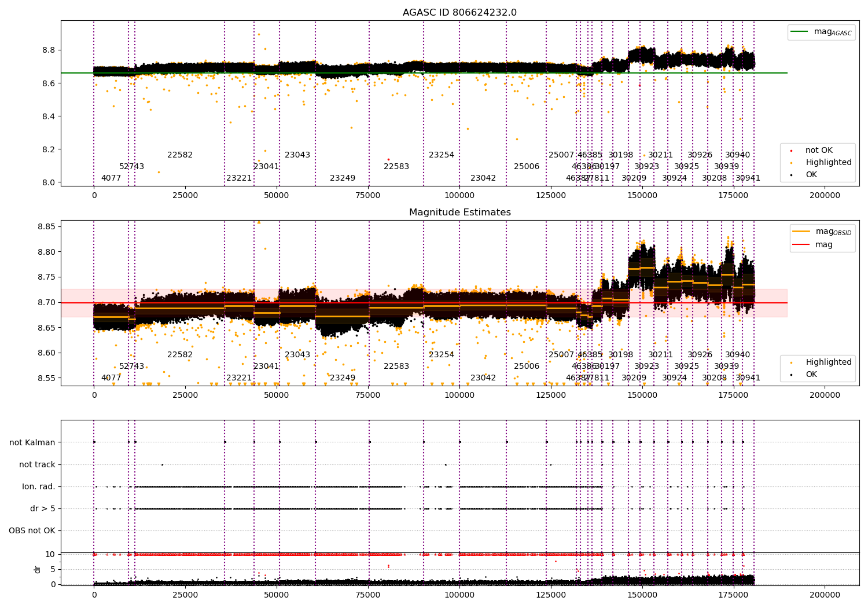Click the "dr > 5" row label
868x608 pixels.
point(43,508)
